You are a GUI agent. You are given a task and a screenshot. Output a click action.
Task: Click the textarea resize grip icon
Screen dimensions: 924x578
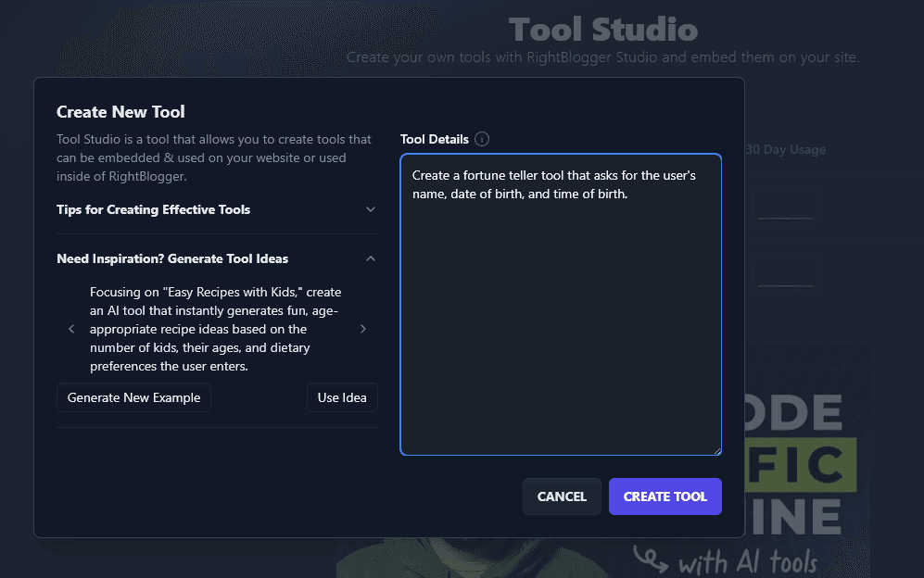pos(717,448)
